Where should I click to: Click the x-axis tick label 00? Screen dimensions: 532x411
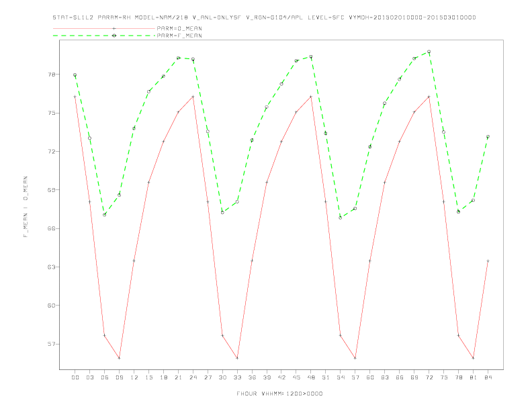coord(75,377)
